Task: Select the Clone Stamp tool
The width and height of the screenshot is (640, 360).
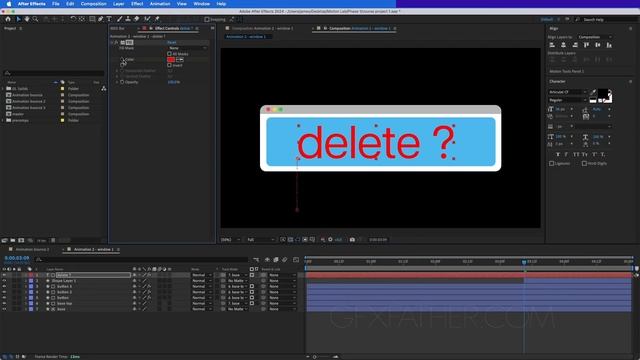Action: coord(128,19)
